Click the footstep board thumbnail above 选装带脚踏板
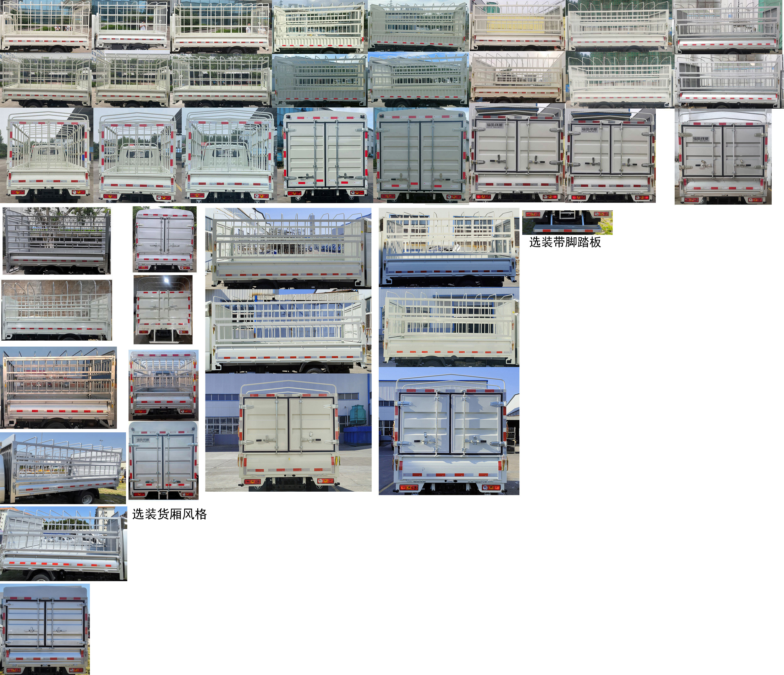The height and width of the screenshot is (675, 784). [567, 222]
